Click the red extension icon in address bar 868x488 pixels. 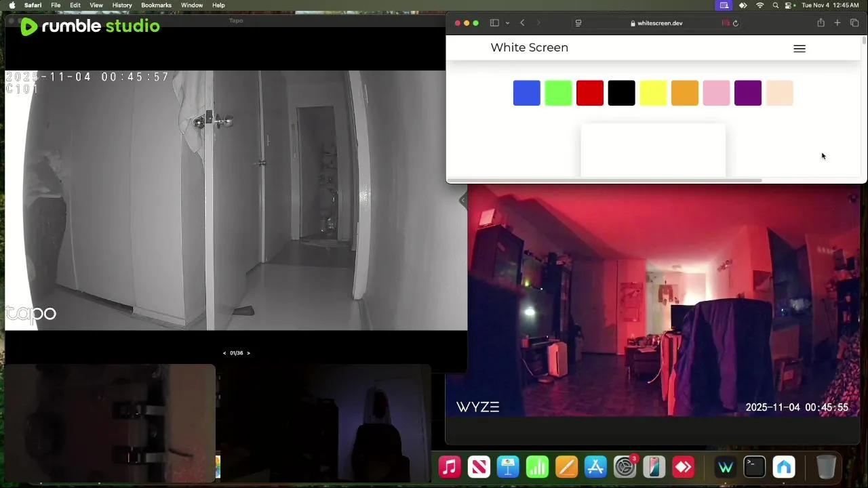coord(725,23)
